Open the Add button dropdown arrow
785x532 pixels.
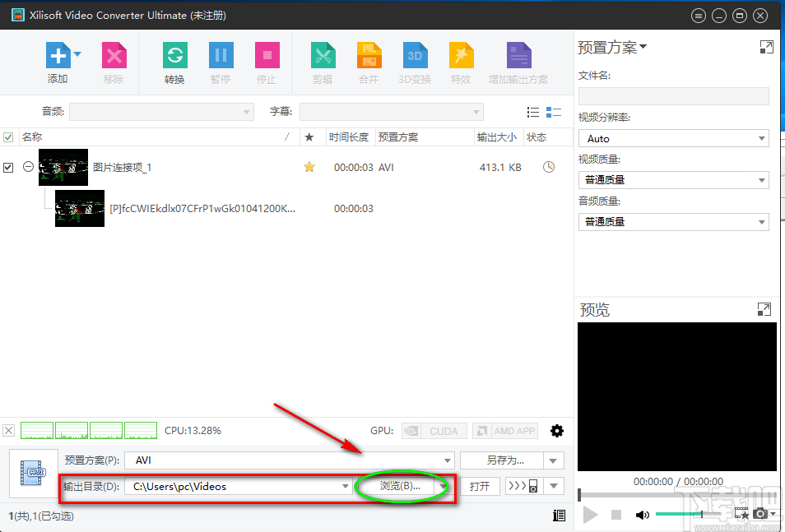tap(77, 54)
